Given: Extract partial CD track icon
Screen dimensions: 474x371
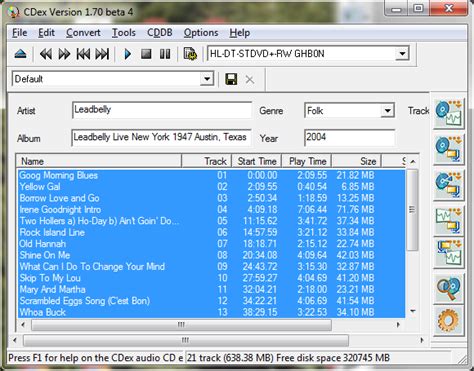Looking at the screenshot, I should [x=449, y=185].
